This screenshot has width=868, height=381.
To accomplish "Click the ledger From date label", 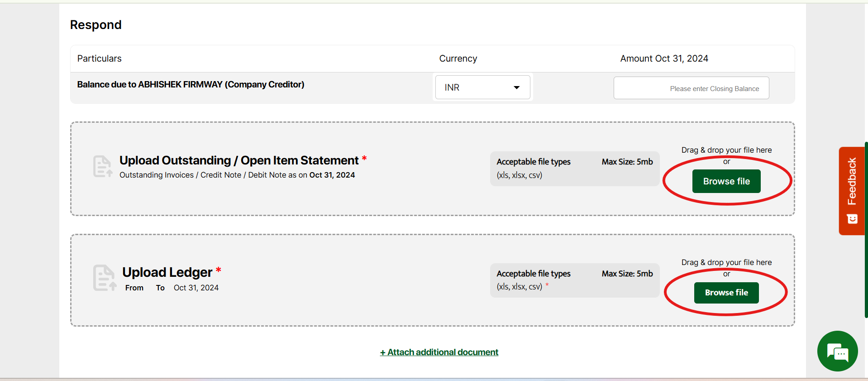I will pos(134,288).
